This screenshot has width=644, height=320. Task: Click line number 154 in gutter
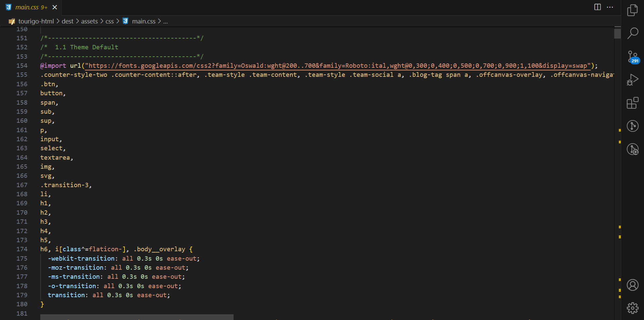pyautogui.click(x=22, y=66)
